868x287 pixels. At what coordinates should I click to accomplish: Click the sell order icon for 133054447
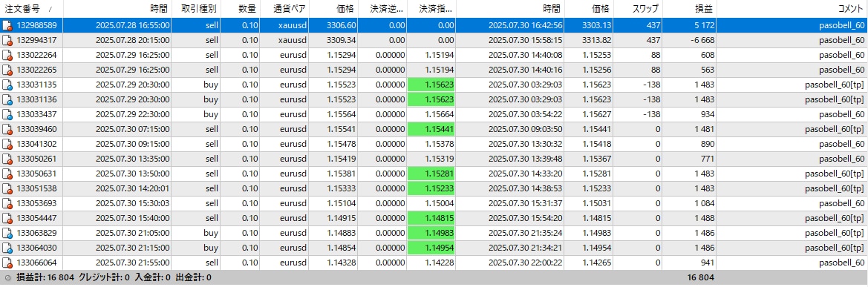7,219
